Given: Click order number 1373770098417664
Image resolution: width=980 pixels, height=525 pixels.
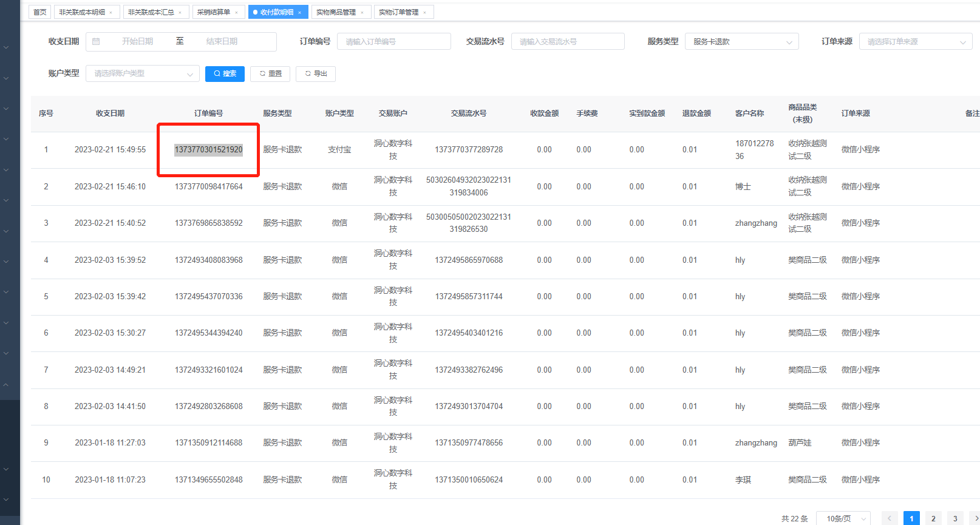Looking at the screenshot, I should (x=209, y=187).
